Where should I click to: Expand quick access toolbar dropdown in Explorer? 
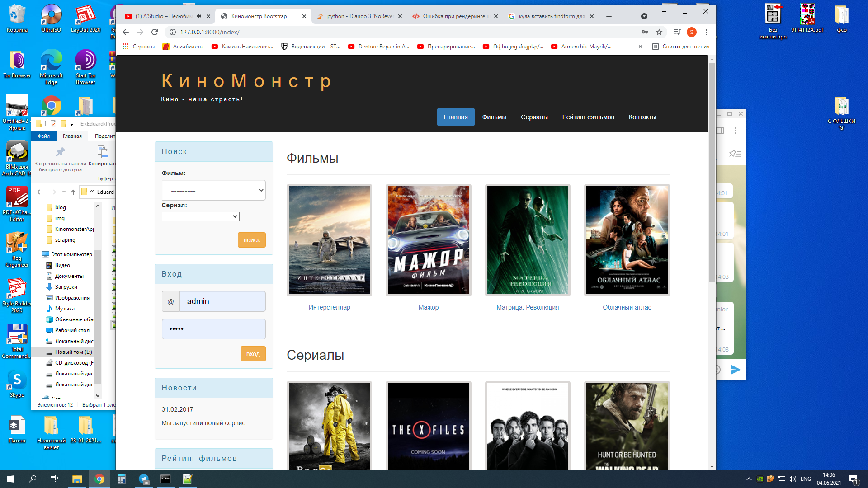71,124
